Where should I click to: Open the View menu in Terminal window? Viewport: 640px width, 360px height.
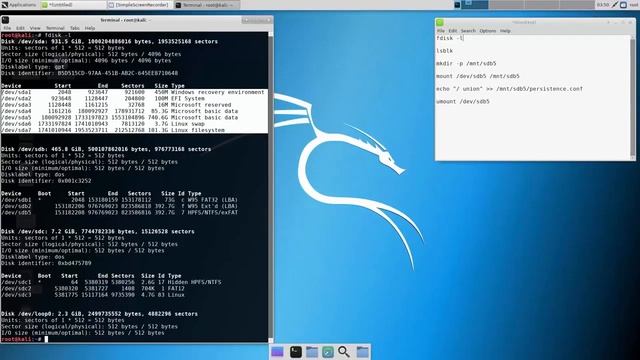pyautogui.click(x=35, y=28)
